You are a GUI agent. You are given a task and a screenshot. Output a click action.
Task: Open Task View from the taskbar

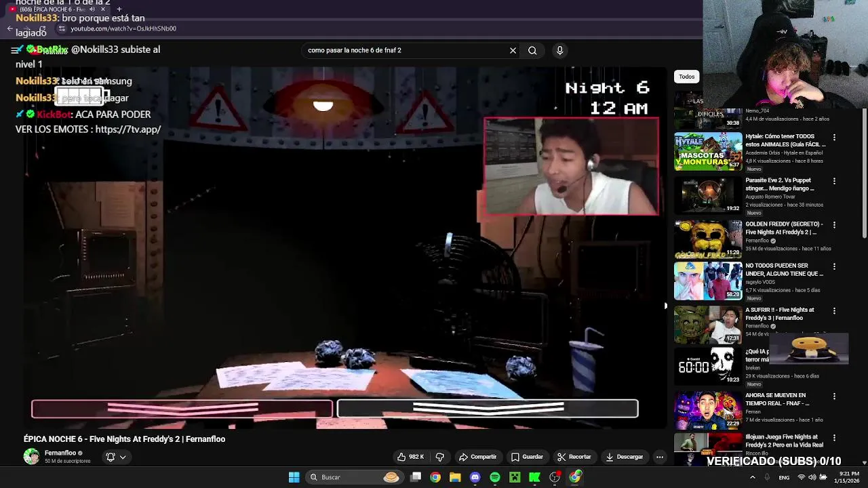coord(416,477)
